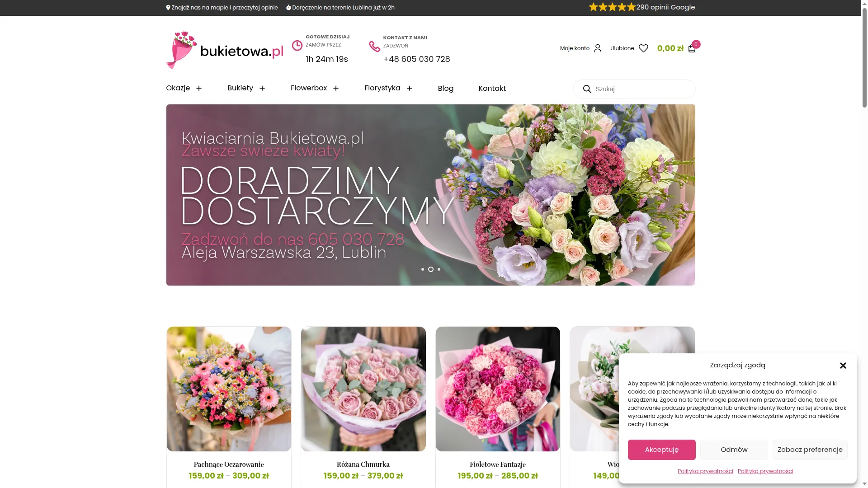The height and width of the screenshot is (488, 868).
Task: Click the Moje konto link
Action: (x=575, y=48)
